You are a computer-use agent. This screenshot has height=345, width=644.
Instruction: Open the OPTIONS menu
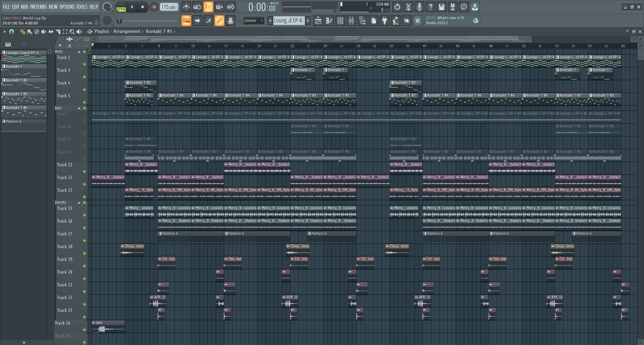point(67,7)
